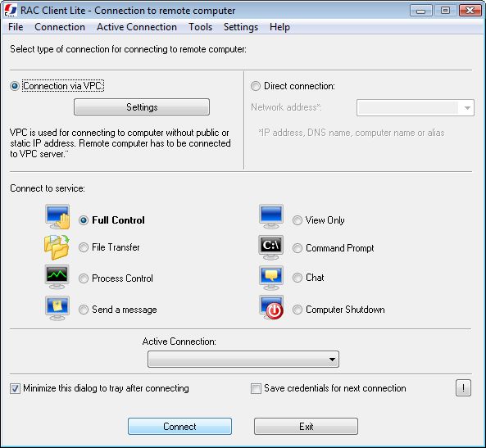
Task: Click the Computer Shutdown red power icon
Action: click(x=271, y=308)
